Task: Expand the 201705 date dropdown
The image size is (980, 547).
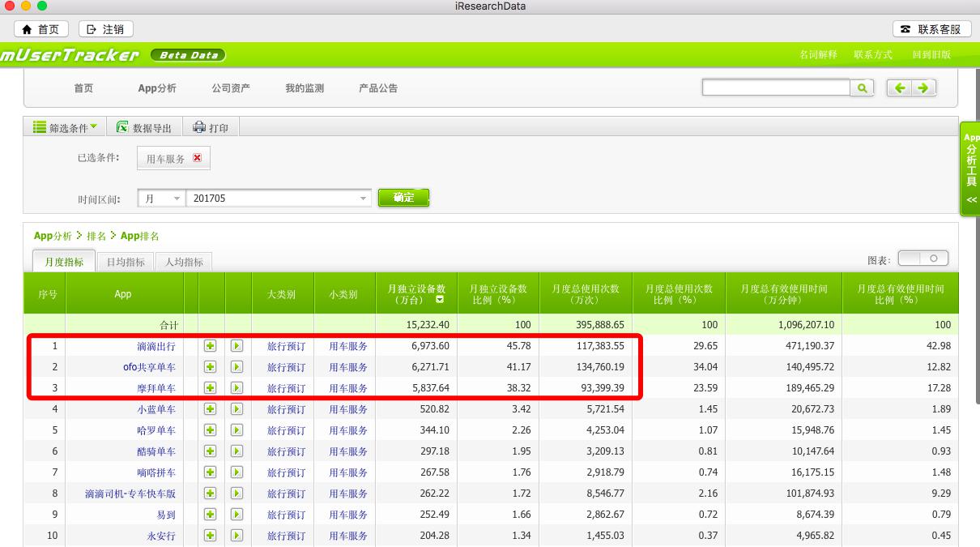Action: click(363, 199)
